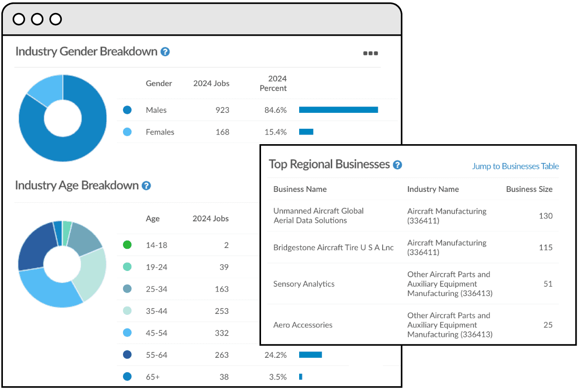This screenshot has width=579, height=392.
Task: Open the Industry Gender Breakdown help tooltip
Action: (165, 52)
